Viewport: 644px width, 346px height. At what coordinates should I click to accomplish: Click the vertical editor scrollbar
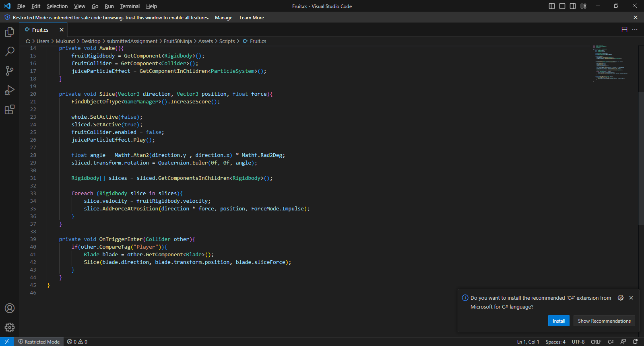641,159
